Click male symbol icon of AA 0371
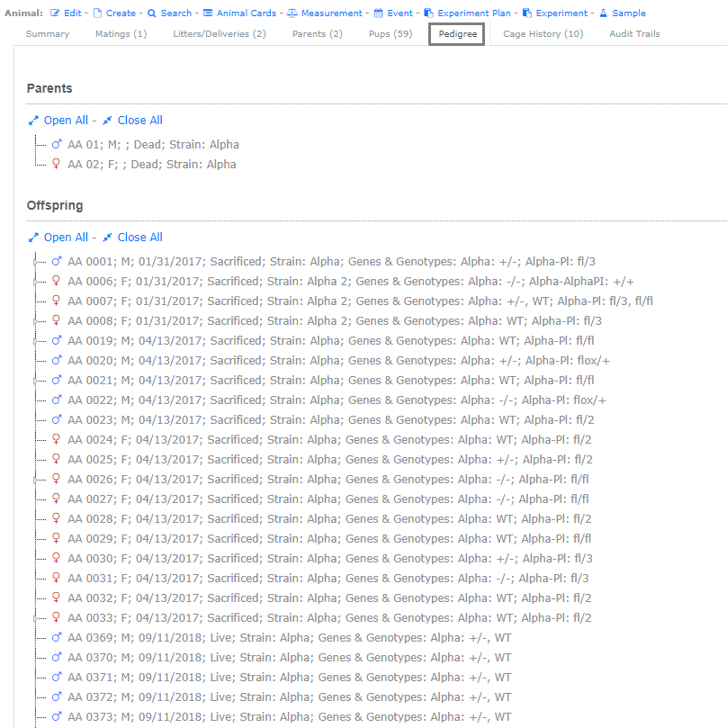The width and height of the screenshot is (727, 728). [56, 677]
